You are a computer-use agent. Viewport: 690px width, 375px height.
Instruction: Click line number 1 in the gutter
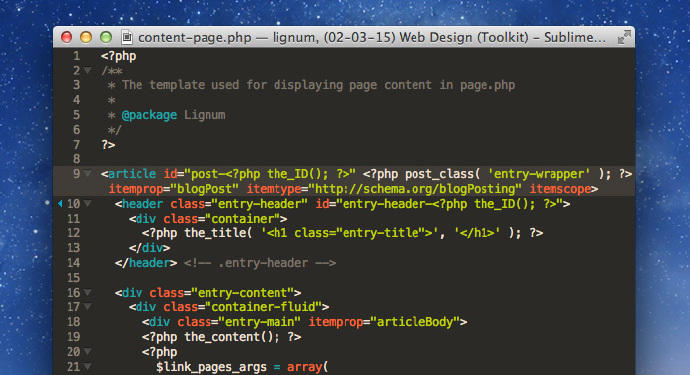point(77,56)
